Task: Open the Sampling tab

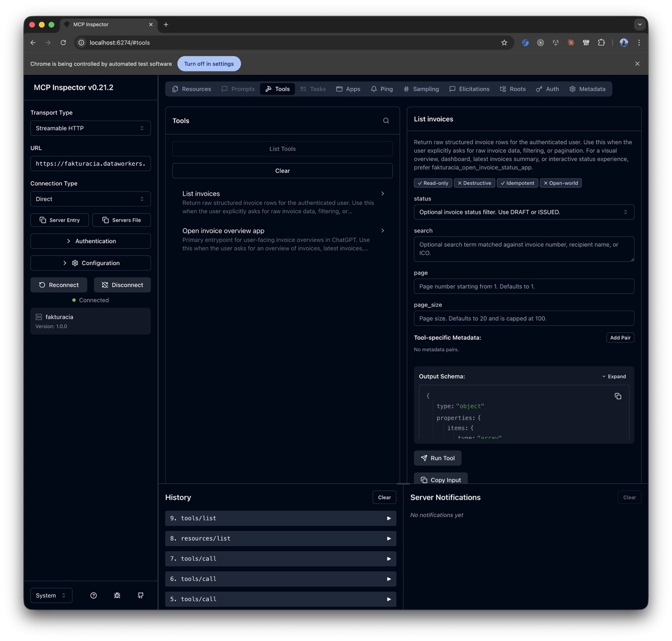Action: [421, 89]
